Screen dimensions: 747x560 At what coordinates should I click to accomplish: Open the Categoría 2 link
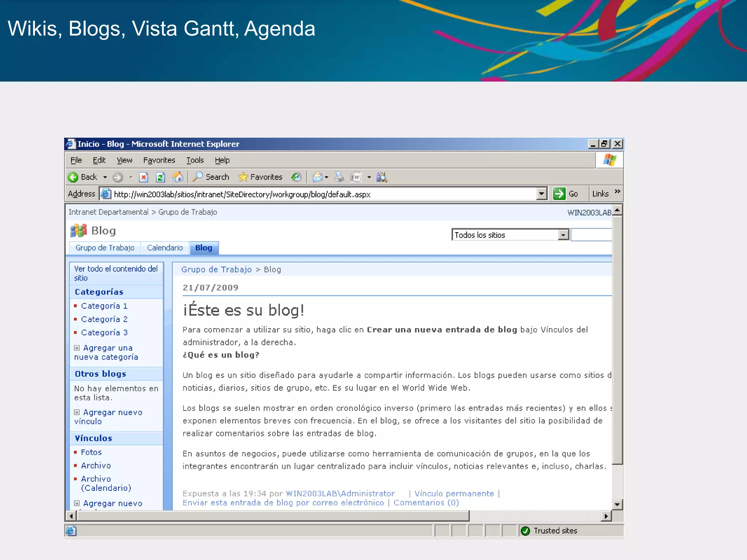point(104,319)
